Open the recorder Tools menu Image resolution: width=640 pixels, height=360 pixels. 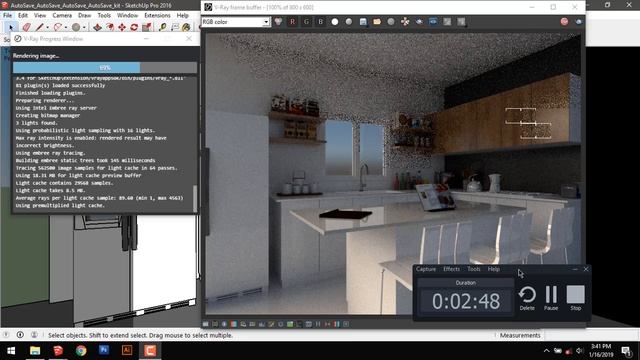tap(473, 269)
